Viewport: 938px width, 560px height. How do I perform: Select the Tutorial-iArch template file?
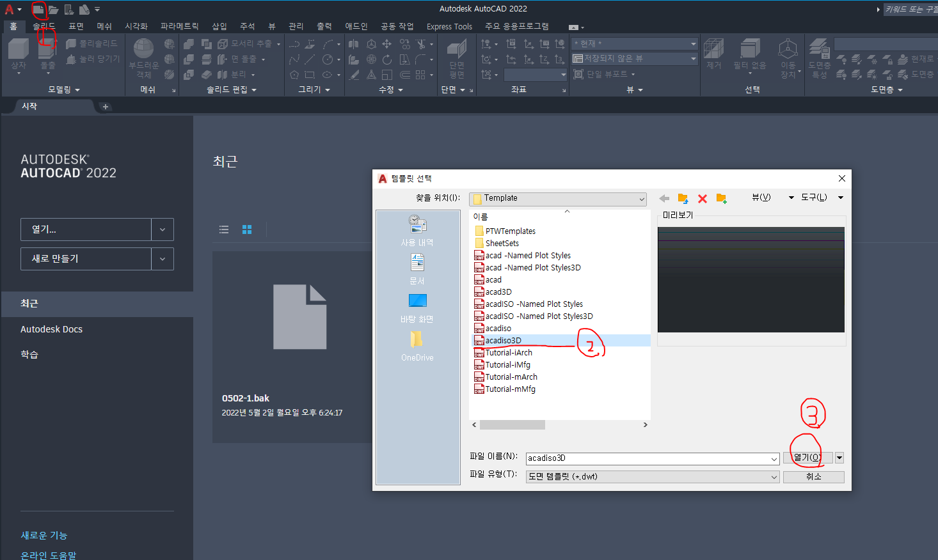[x=509, y=353]
